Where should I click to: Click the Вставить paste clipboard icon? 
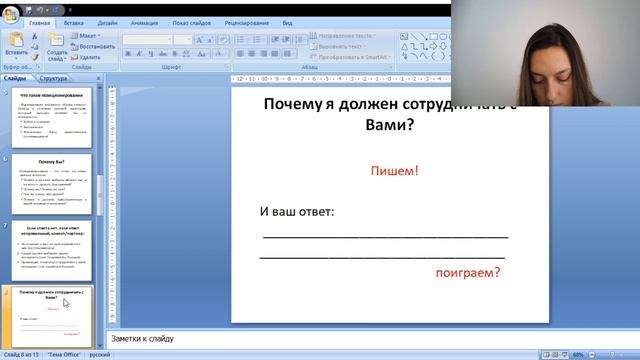click(16, 40)
